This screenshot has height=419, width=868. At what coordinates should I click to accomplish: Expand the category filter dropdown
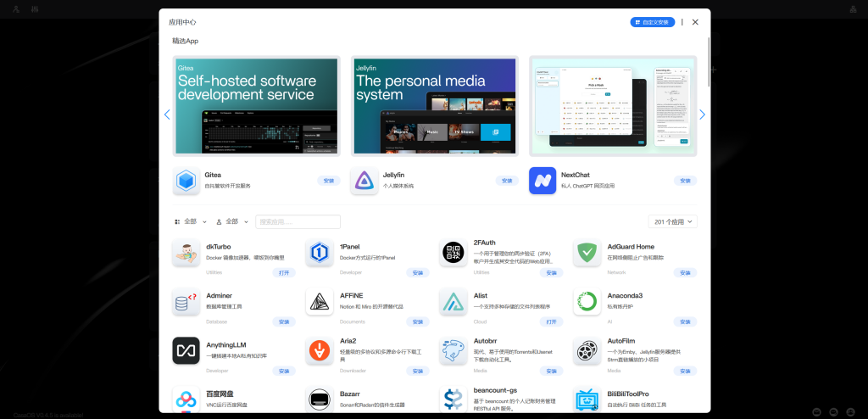pos(191,221)
